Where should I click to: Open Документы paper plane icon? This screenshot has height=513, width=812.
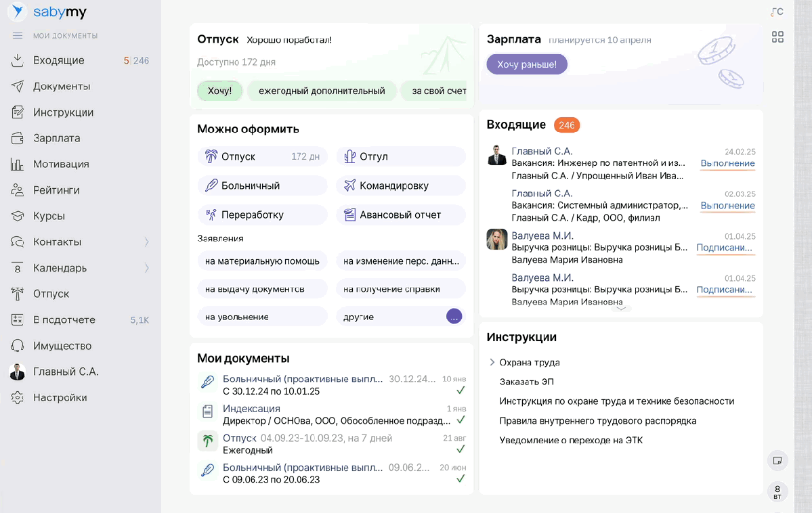18,86
